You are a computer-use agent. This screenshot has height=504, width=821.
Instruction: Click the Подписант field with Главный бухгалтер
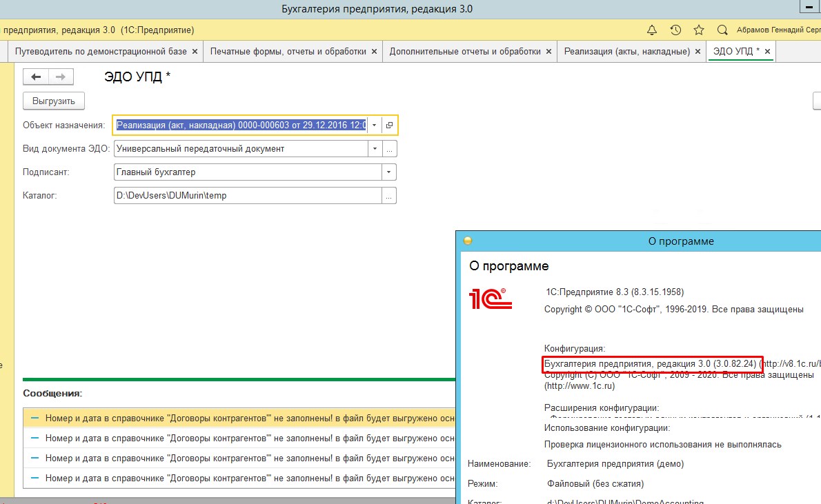(248, 172)
